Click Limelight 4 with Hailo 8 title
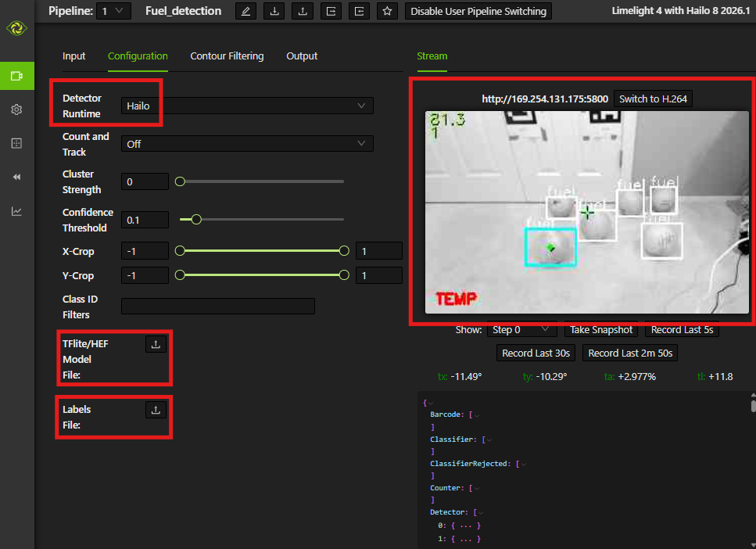 pos(681,11)
